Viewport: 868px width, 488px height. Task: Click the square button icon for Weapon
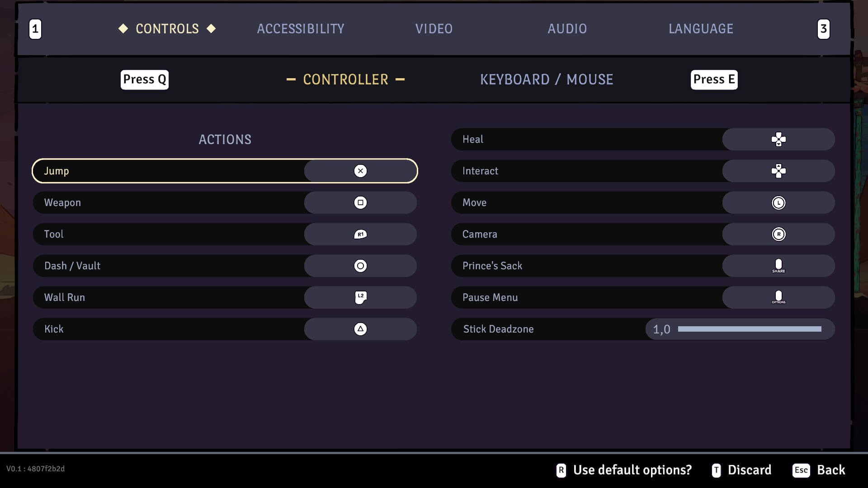pyautogui.click(x=360, y=202)
